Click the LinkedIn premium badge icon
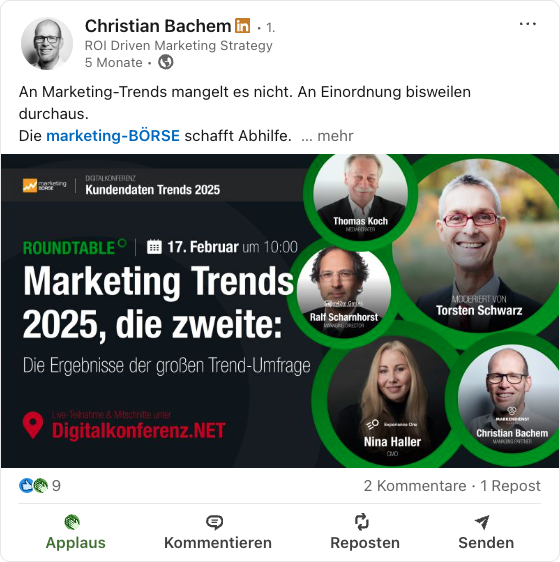 [243, 26]
